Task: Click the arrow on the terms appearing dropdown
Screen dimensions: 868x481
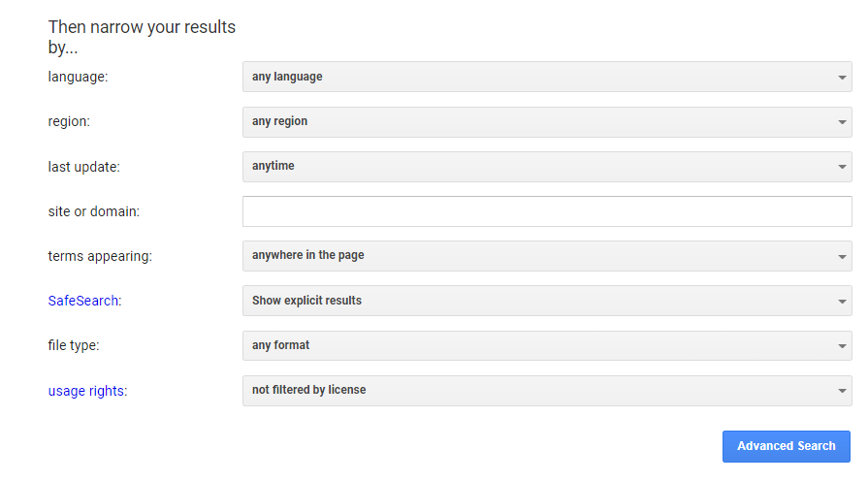Action: click(x=841, y=257)
